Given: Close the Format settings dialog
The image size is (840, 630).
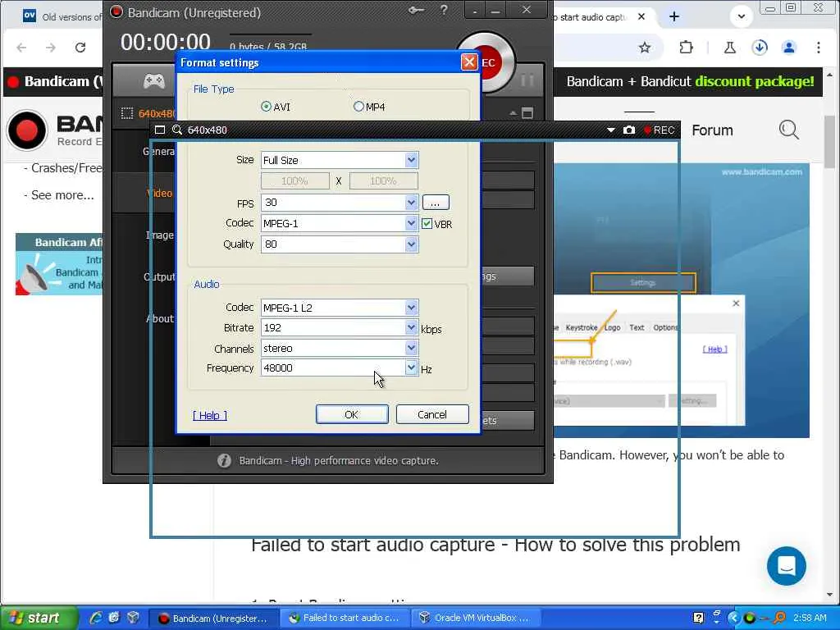Looking at the screenshot, I should coord(469,62).
